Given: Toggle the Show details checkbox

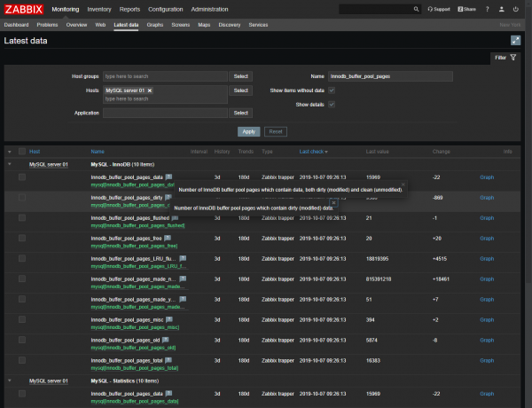Looking at the screenshot, I should coord(332,104).
